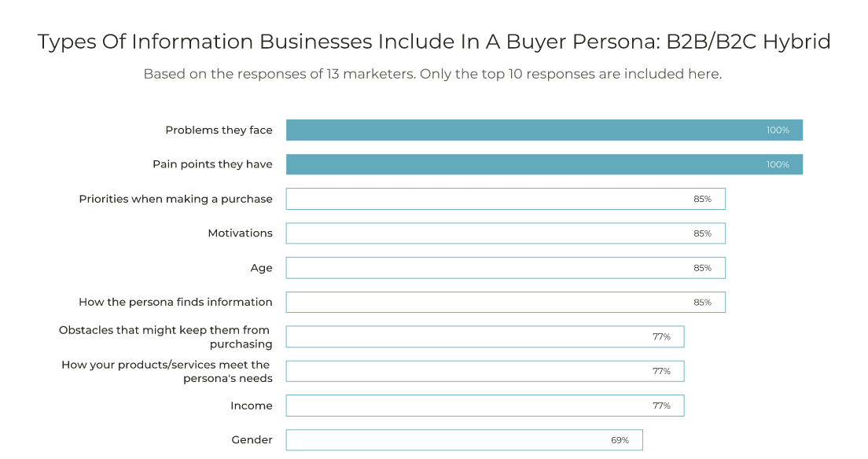868x459 pixels.
Task: Select the Obstacles to purchasing bar
Action: [x=485, y=336]
